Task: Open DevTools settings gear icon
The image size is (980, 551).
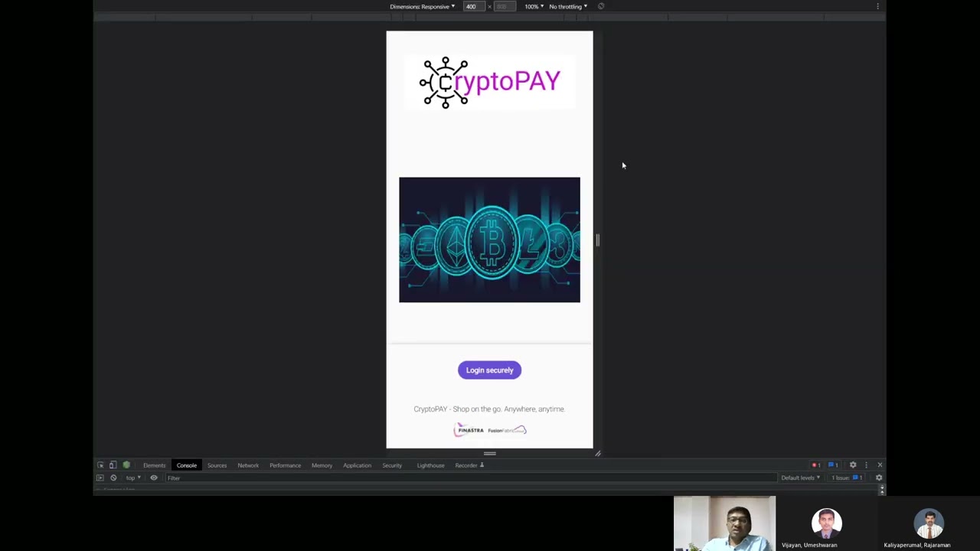Action: pyautogui.click(x=853, y=465)
